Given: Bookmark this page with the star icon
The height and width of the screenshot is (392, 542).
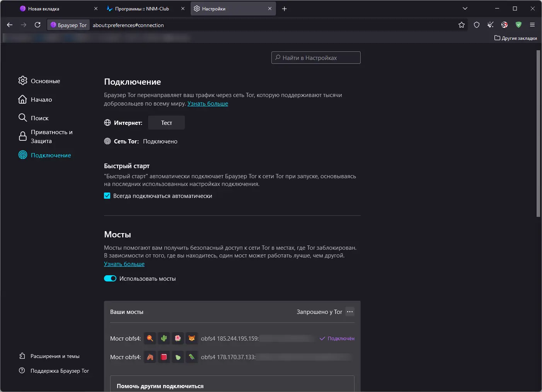Looking at the screenshot, I should point(462,25).
